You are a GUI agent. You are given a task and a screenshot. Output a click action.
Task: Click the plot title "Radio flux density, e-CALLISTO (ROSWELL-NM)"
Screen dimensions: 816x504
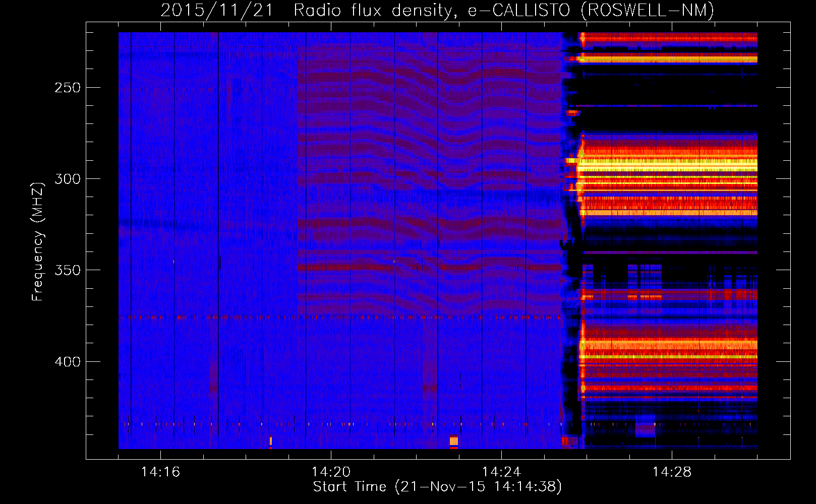pos(504,10)
